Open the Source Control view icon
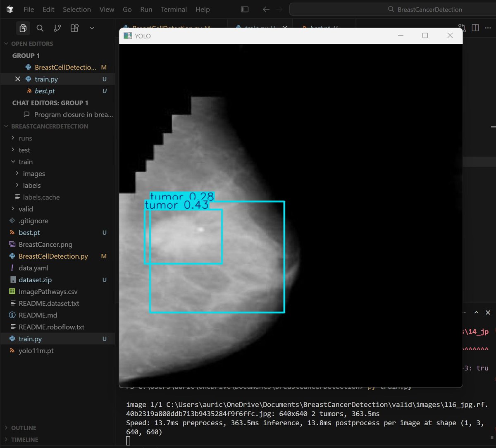 [x=57, y=28]
